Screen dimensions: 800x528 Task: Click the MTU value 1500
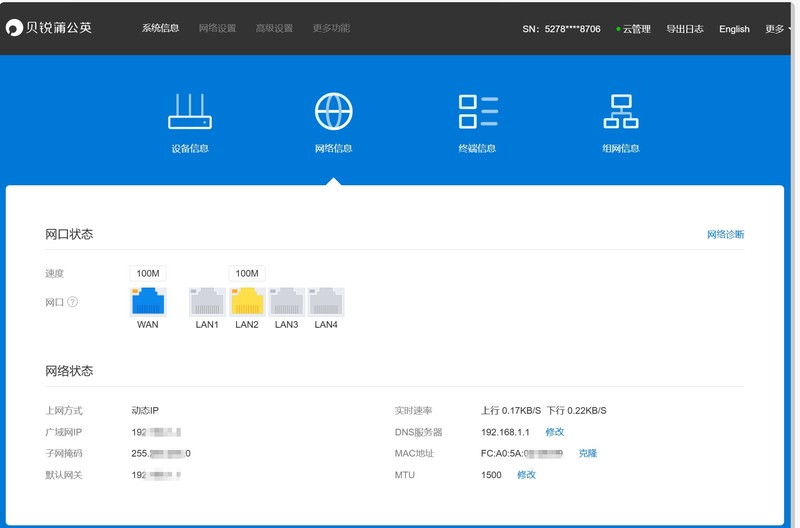(491, 475)
